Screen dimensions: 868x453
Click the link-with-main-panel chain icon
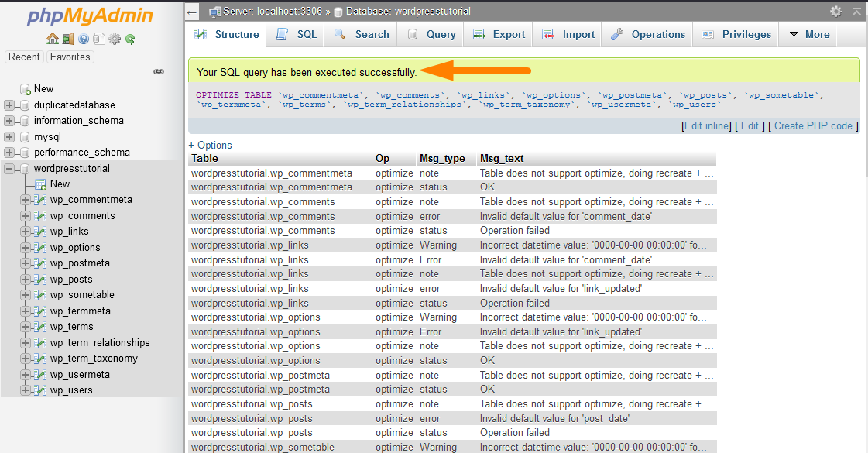(159, 72)
